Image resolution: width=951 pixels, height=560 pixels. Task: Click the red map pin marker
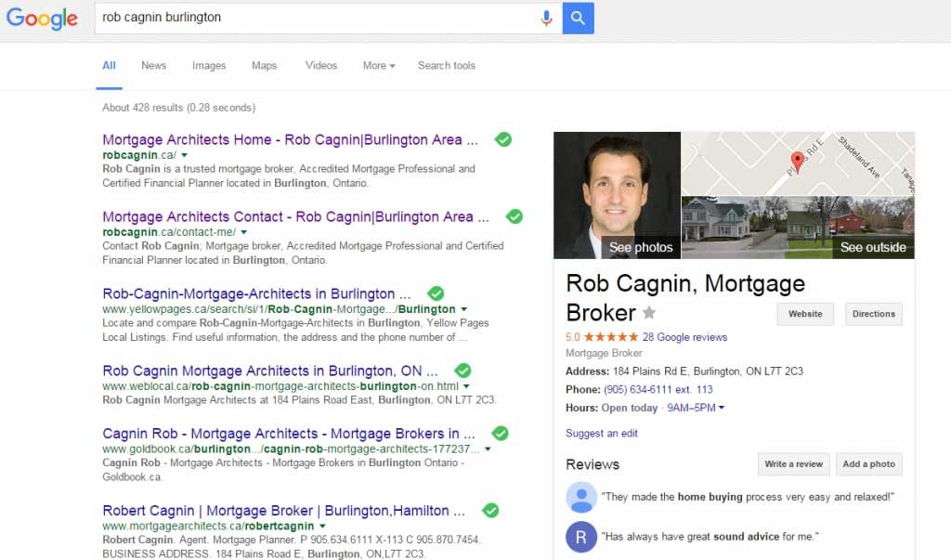(x=798, y=162)
